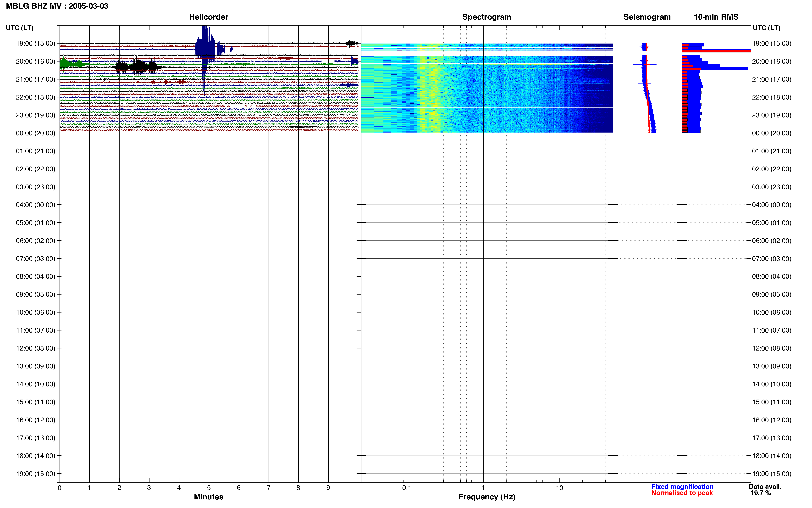Click the right UTC (LT) axis header
Viewport: 812px width, 508px height.
(766, 28)
